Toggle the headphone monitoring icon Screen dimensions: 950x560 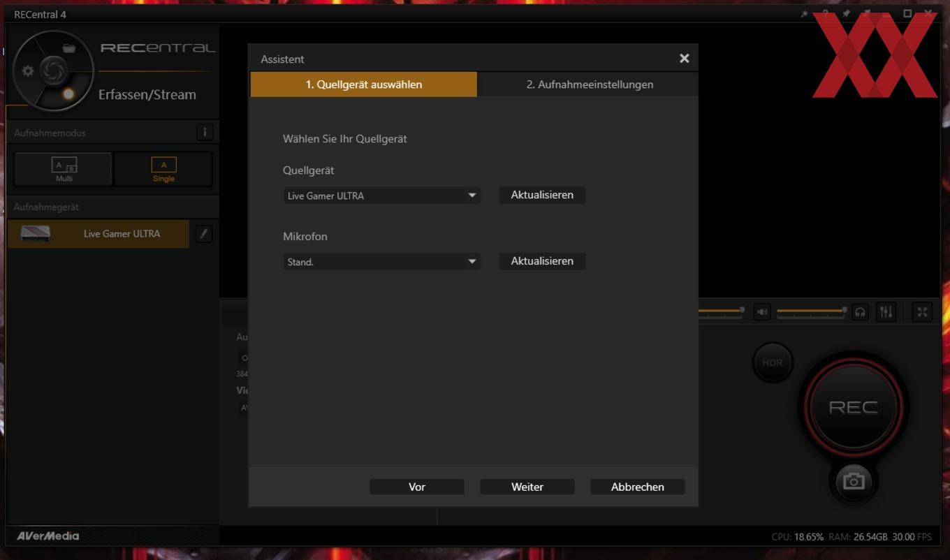pos(860,312)
